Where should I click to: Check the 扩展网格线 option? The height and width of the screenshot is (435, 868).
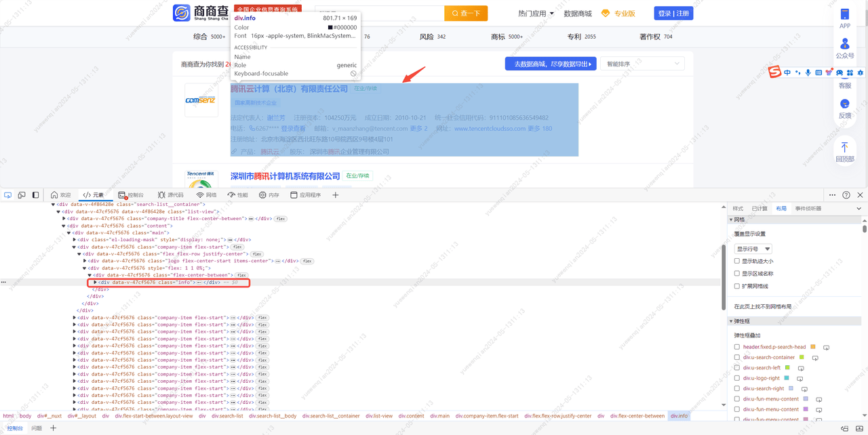click(x=738, y=286)
